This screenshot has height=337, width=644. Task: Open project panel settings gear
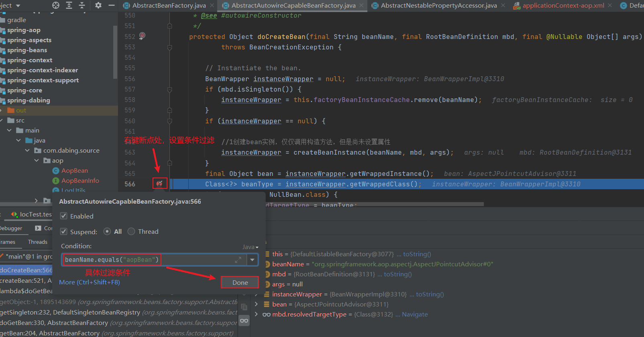coord(98,5)
